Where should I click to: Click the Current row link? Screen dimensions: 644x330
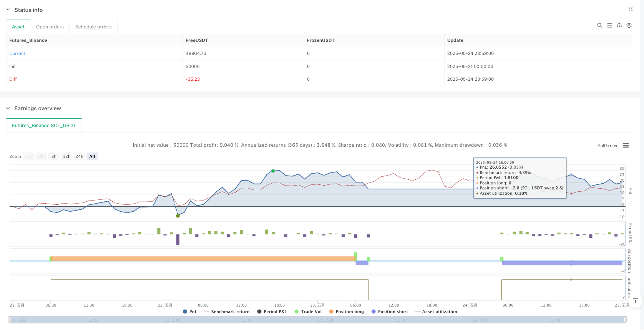pos(17,53)
